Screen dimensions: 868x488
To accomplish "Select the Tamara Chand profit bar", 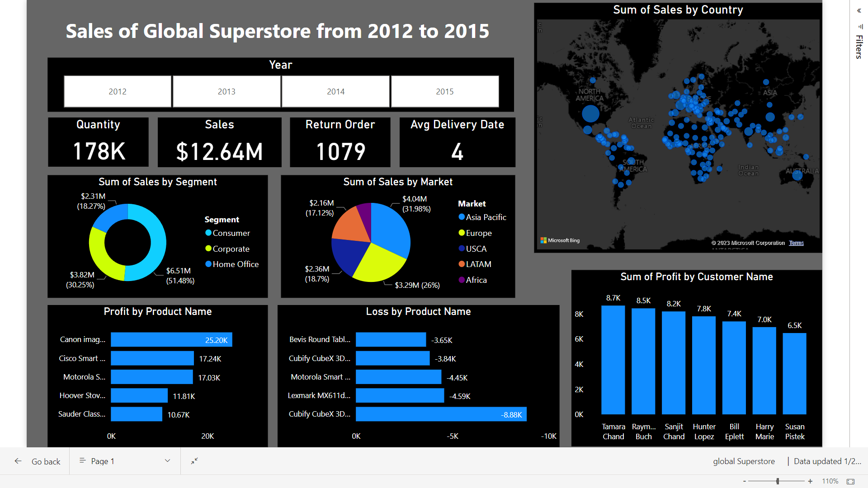I will (613, 361).
